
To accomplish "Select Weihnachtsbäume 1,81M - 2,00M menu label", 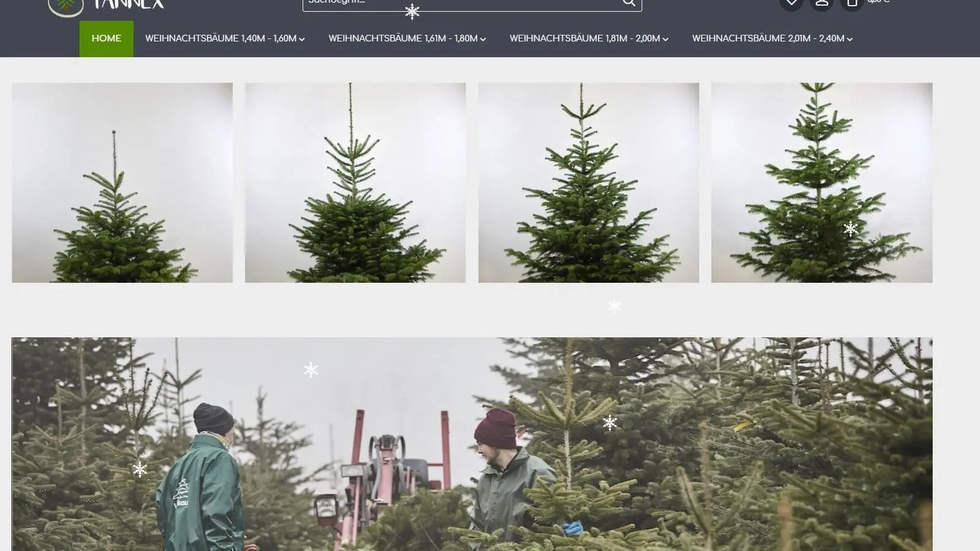I will tap(584, 39).
